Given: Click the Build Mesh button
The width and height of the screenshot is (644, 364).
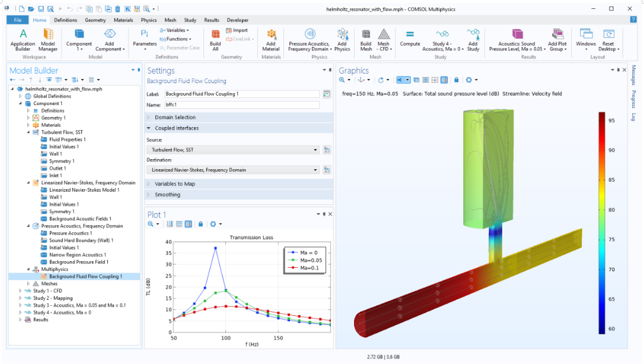Looking at the screenshot, I should 365,39.
